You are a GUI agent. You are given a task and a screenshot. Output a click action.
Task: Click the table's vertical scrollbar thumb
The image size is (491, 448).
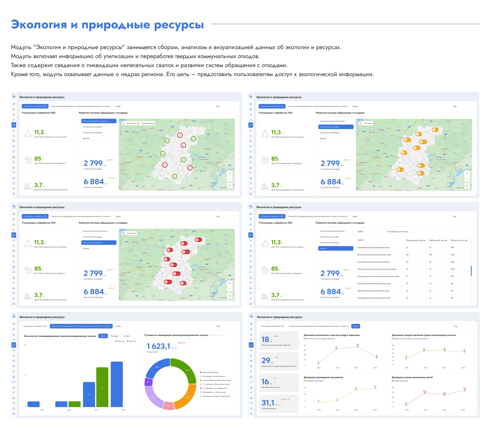(x=471, y=271)
